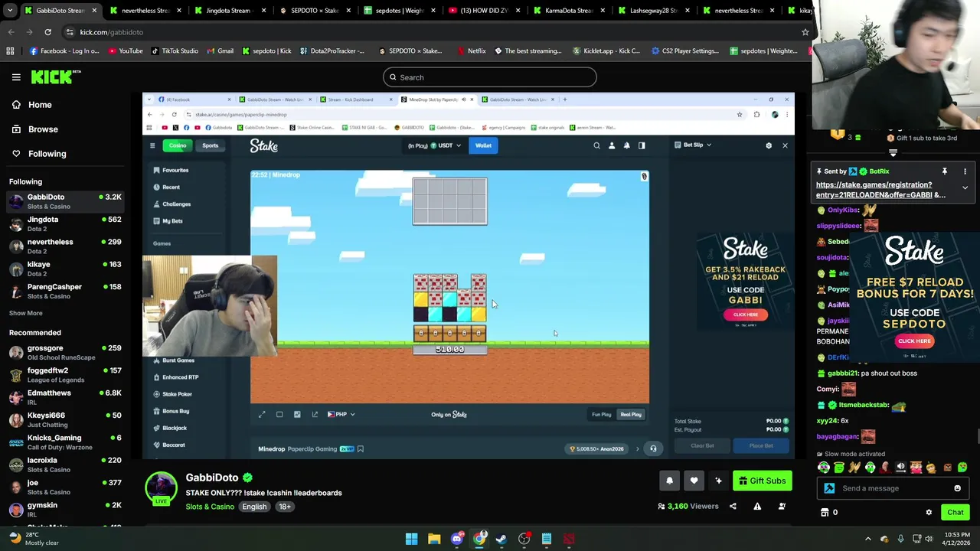This screenshot has width=980, height=551.
Task: Select the speaker emote in chat emote row
Action: (x=900, y=468)
